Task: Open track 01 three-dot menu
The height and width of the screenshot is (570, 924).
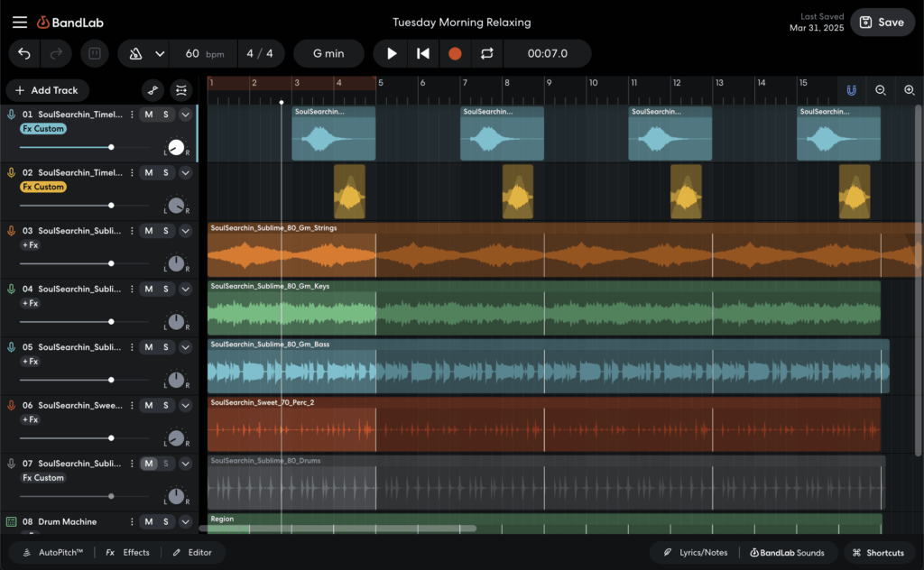Action: tap(132, 115)
